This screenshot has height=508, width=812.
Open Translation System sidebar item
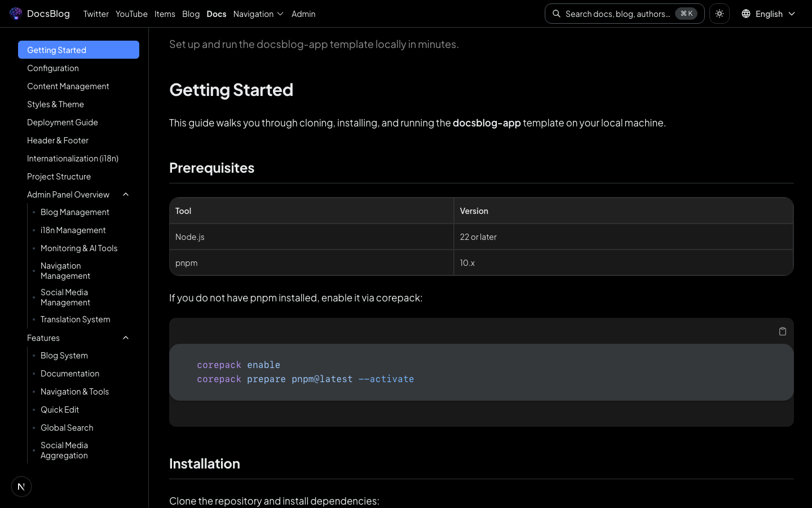point(76,319)
